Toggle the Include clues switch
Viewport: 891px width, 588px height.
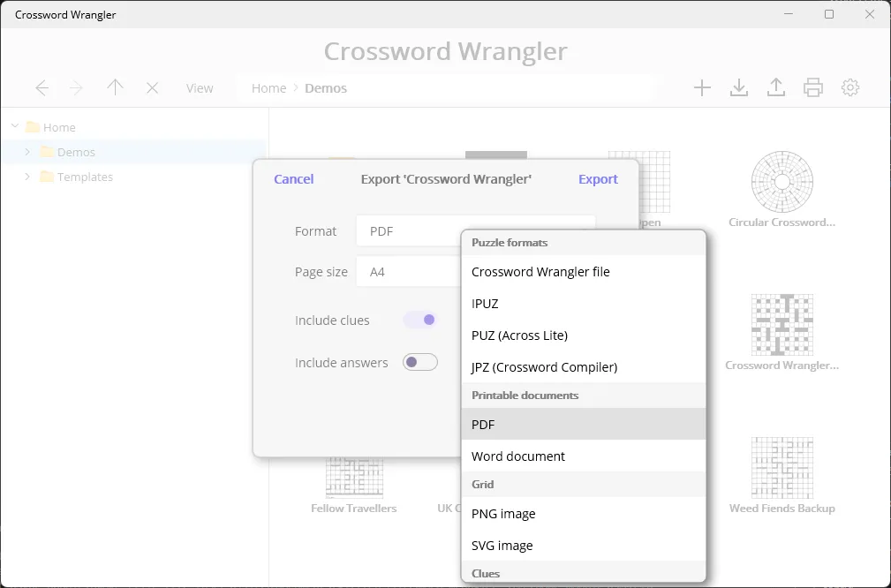coord(420,320)
